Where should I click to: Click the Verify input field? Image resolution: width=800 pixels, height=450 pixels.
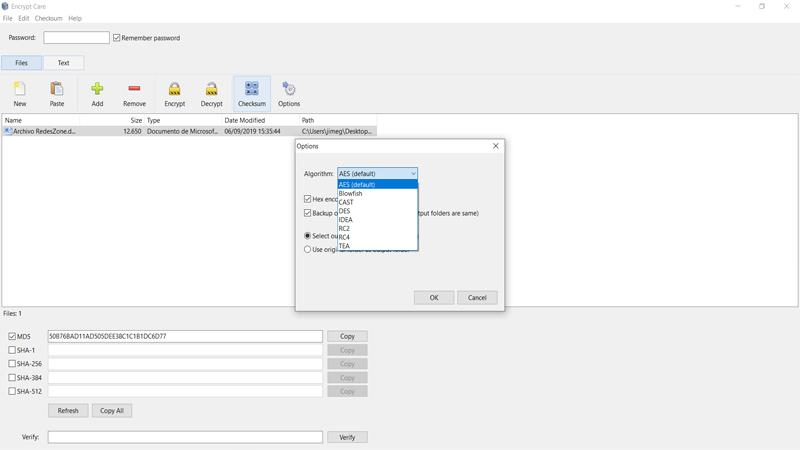185,437
